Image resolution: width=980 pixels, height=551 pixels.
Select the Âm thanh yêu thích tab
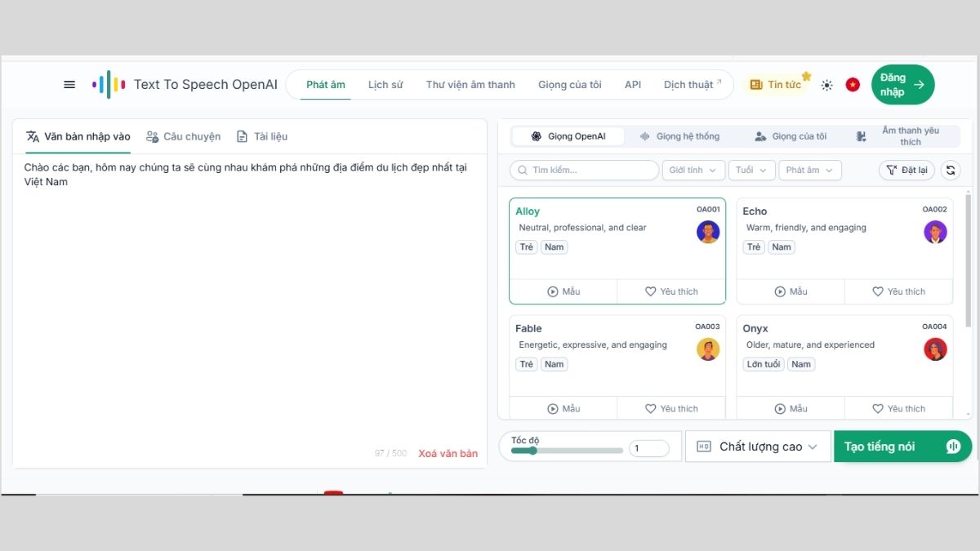pyautogui.click(x=898, y=136)
